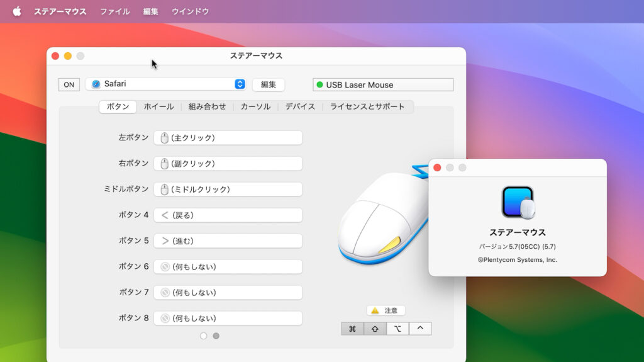
Task: Select the first page indicator dot
Action: (203, 336)
